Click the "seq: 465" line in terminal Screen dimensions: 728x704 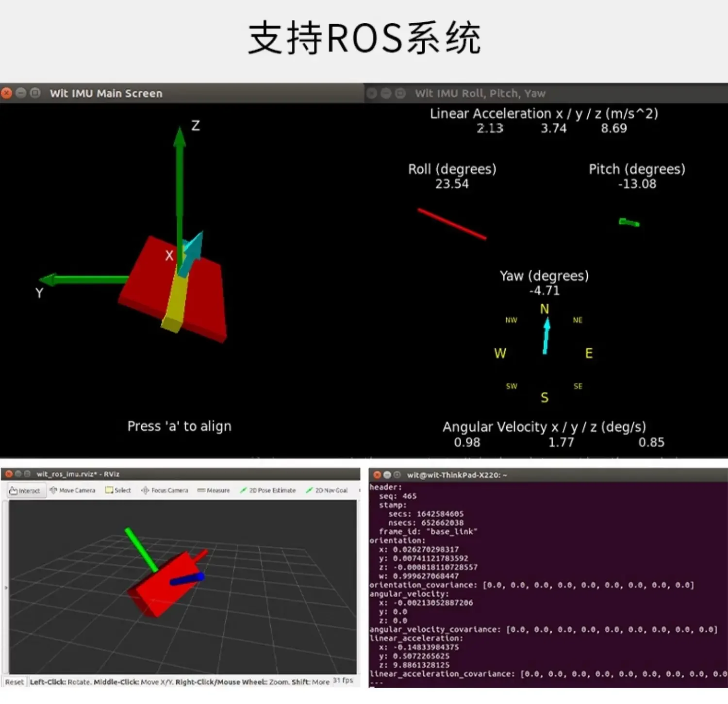[397, 496]
